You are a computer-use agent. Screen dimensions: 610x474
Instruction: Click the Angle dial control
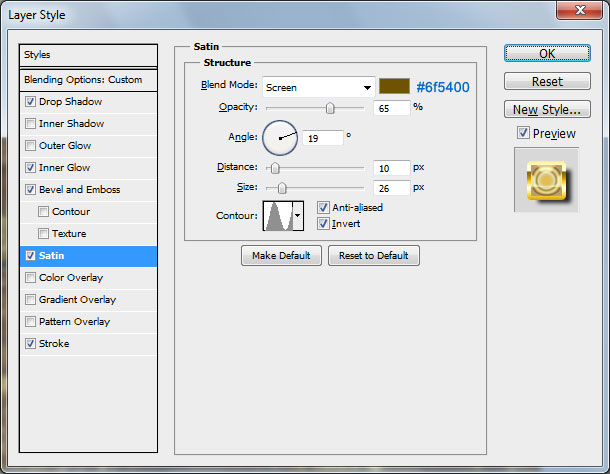[280, 138]
